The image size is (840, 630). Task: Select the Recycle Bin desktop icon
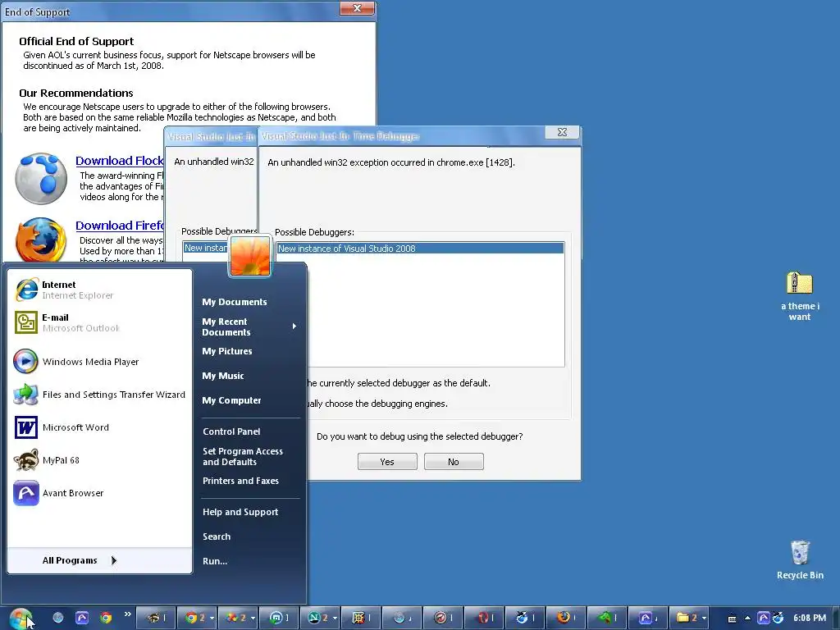[x=800, y=559]
